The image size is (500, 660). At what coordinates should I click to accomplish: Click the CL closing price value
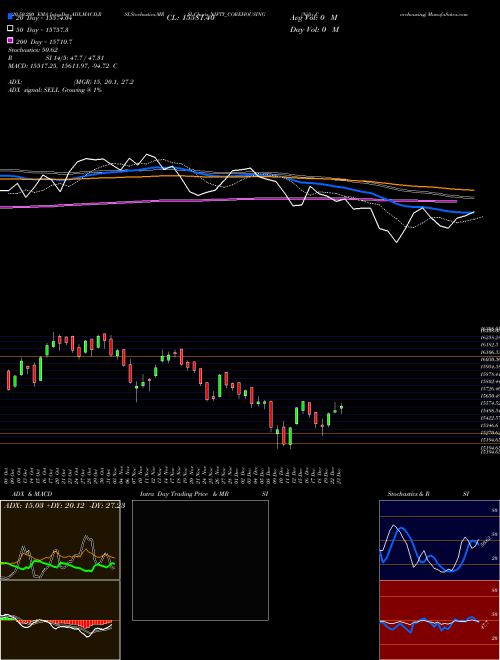(x=191, y=18)
